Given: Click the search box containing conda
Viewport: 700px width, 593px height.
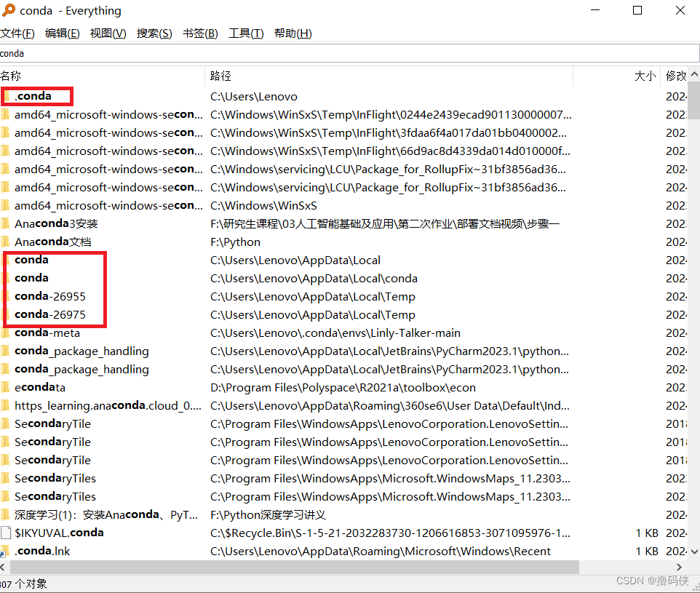Looking at the screenshot, I should point(349,54).
